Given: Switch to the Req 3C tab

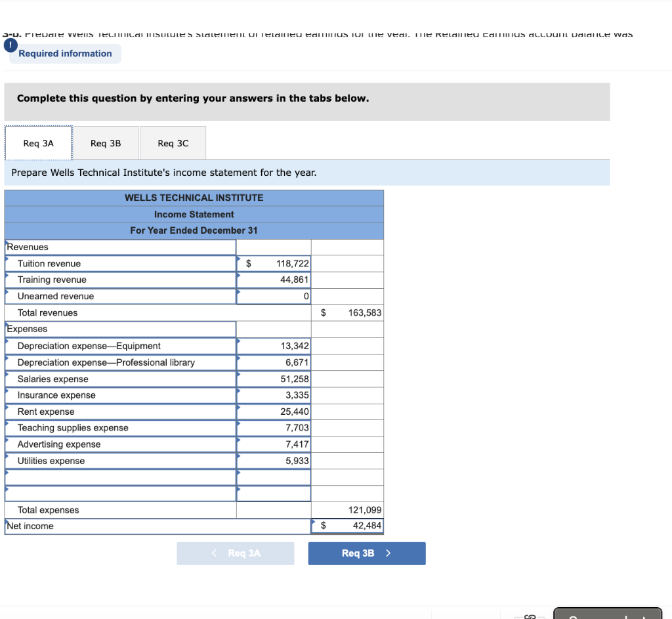Looking at the screenshot, I should (x=173, y=142).
